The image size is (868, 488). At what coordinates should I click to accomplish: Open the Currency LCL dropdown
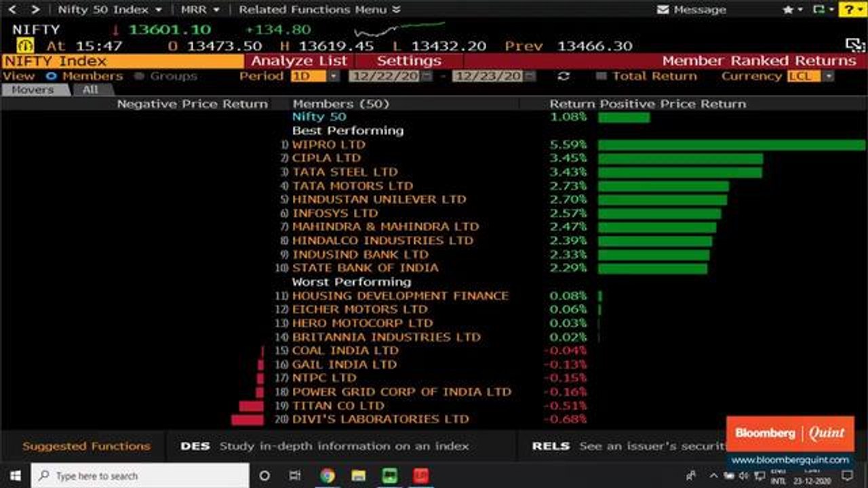point(810,76)
